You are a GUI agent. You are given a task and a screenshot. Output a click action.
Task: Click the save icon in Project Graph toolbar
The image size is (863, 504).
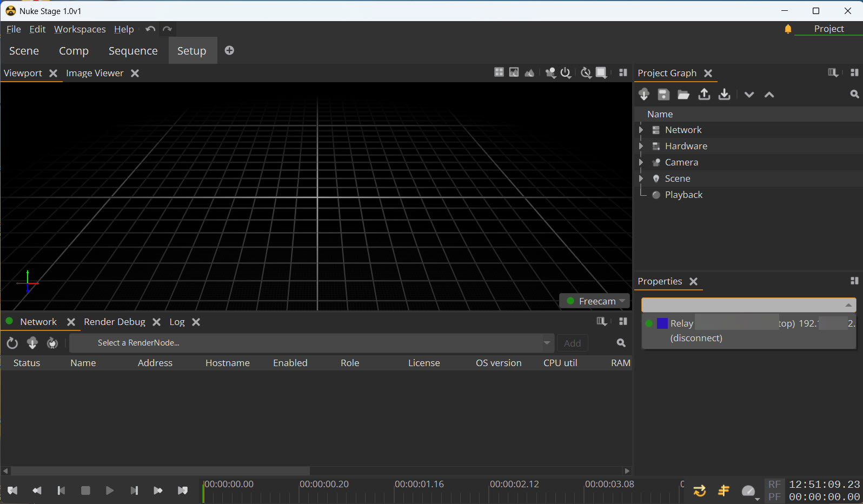(663, 95)
